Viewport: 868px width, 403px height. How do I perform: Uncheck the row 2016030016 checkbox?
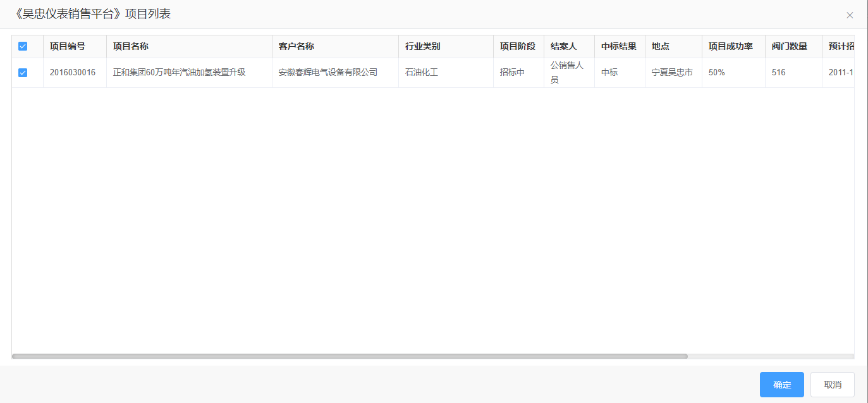23,73
